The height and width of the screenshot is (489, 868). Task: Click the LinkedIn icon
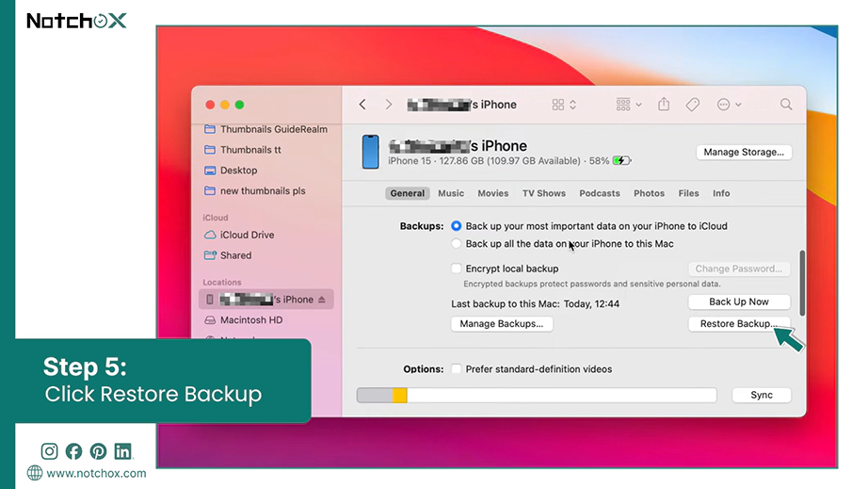(123, 451)
